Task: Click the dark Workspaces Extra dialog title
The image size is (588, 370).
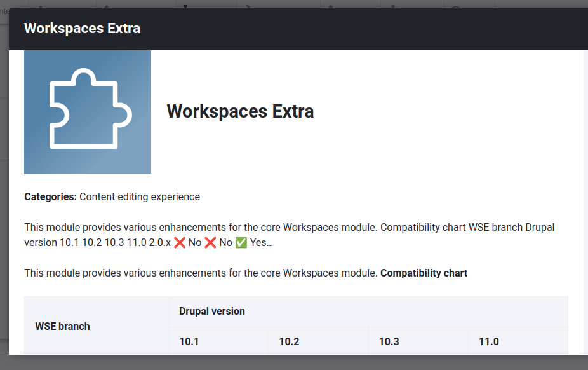Action: (82, 29)
